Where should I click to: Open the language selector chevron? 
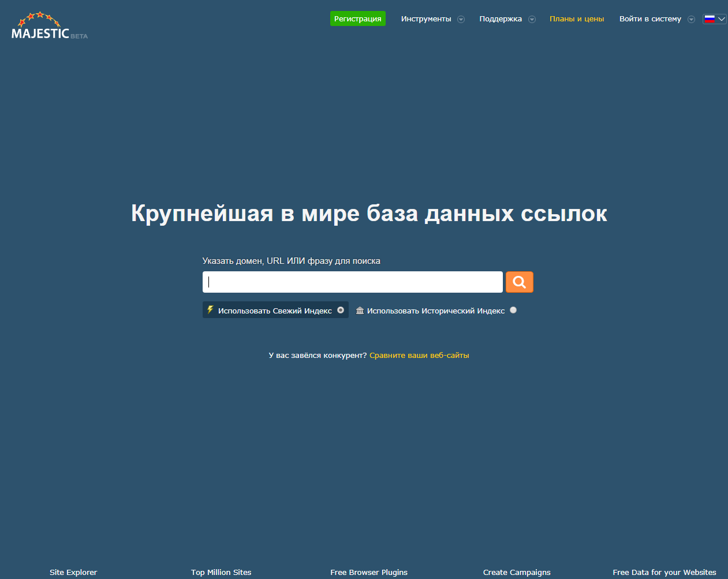721,19
